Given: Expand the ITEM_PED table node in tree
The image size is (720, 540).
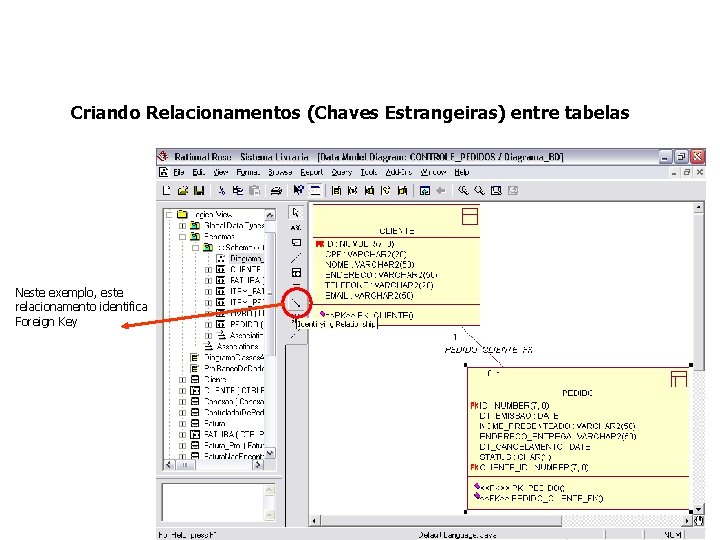Looking at the screenshot, I should click(x=208, y=303).
